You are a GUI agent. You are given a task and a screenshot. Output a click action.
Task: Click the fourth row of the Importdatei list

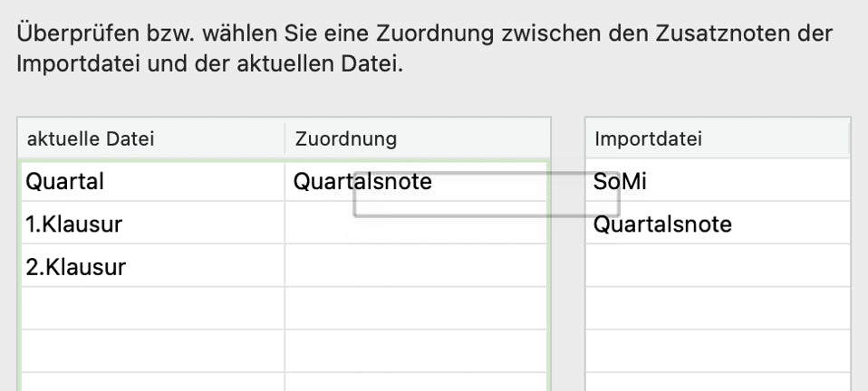tap(718, 309)
